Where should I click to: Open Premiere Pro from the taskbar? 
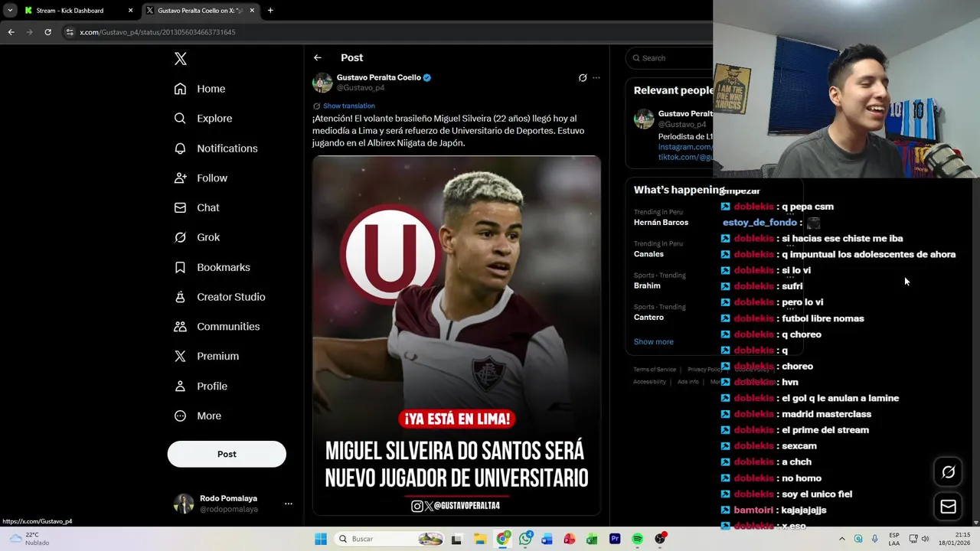coord(615,539)
